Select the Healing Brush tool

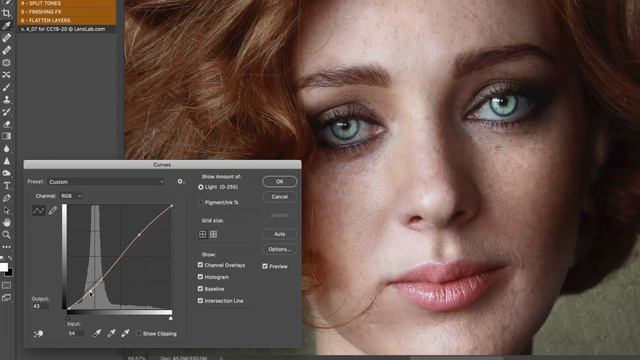(x=6, y=50)
